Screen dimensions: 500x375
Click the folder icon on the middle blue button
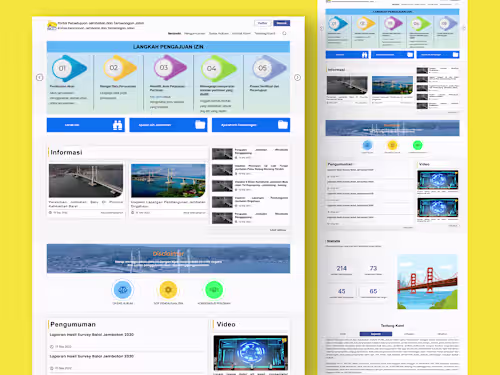point(200,125)
